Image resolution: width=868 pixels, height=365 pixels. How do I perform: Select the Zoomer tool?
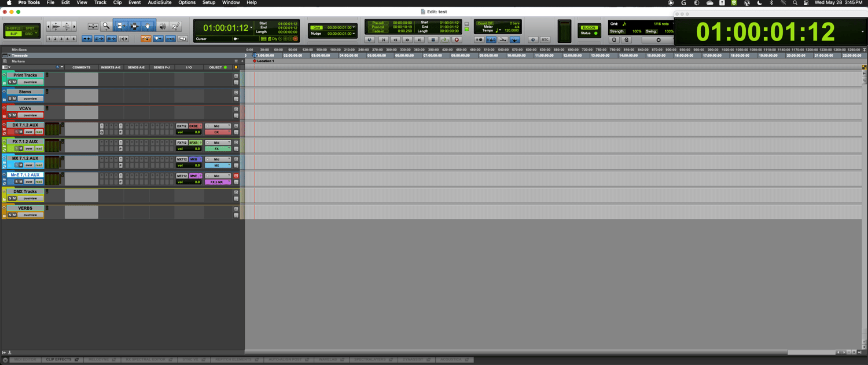(x=106, y=26)
